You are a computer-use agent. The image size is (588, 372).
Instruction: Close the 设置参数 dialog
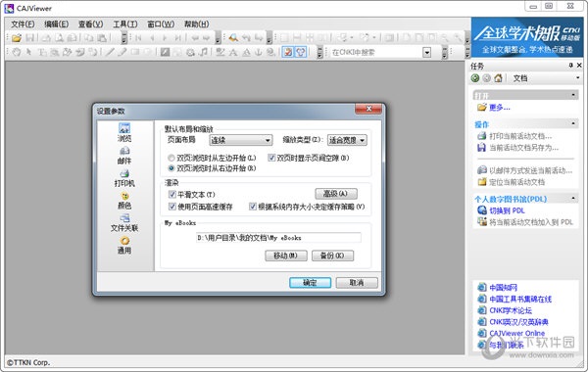pos(368,109)
